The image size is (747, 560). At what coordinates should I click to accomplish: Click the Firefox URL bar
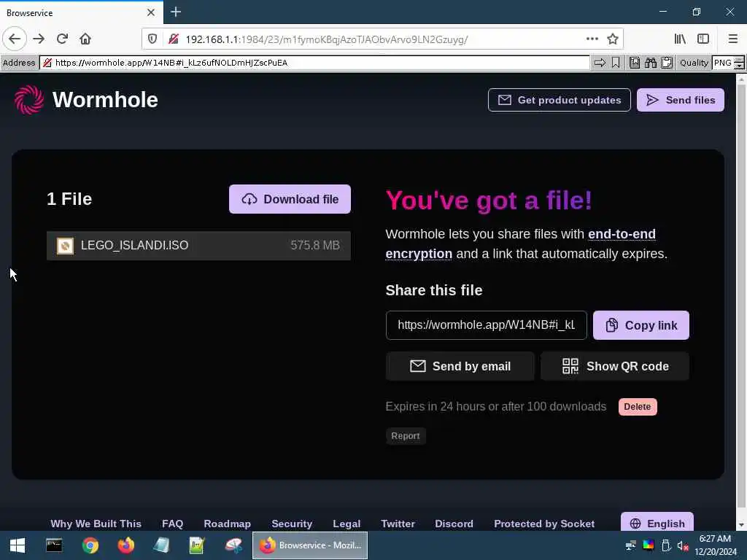pyautogui.click(x=381, y=39)
